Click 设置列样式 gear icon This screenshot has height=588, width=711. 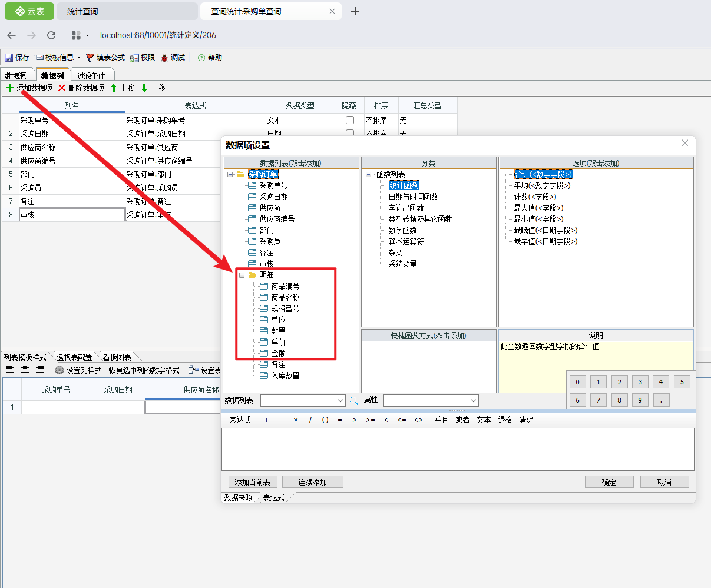[59, 370]
